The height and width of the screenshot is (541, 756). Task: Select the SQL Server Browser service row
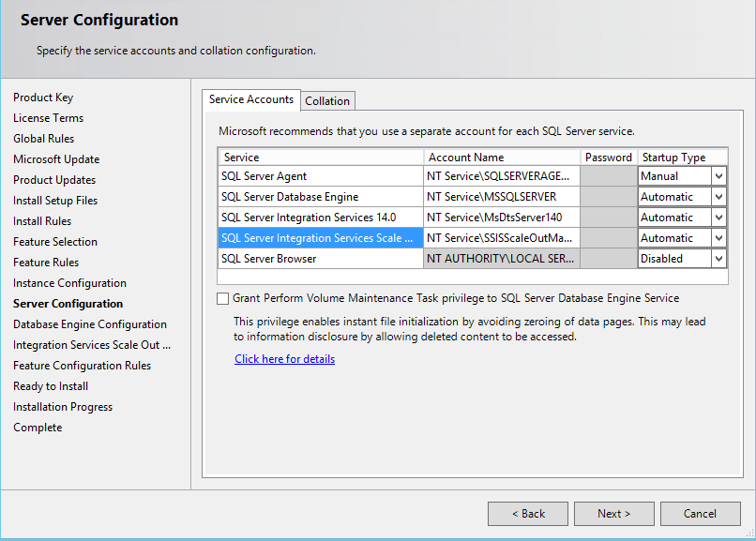(x=319, y=258)
